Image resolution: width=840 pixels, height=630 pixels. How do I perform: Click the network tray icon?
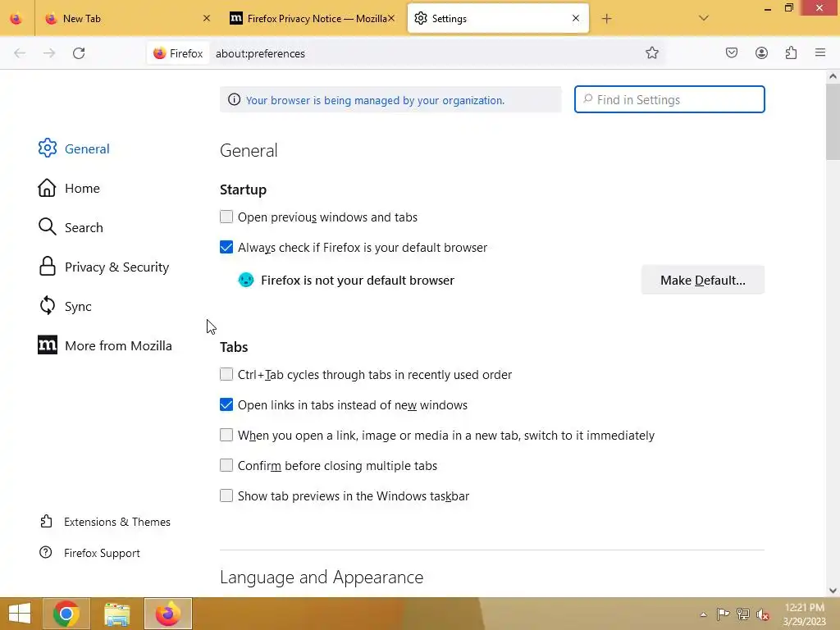click(743, 614)
